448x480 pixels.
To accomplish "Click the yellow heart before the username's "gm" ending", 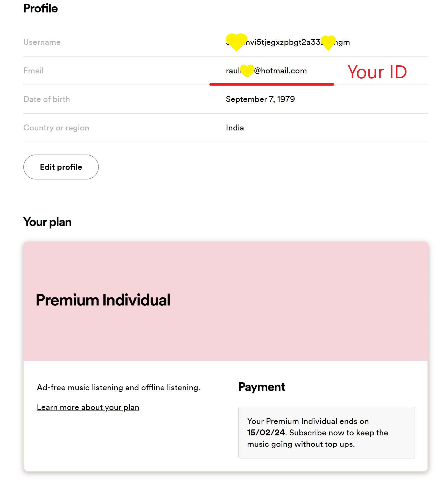I will click(x=328, y=43).
